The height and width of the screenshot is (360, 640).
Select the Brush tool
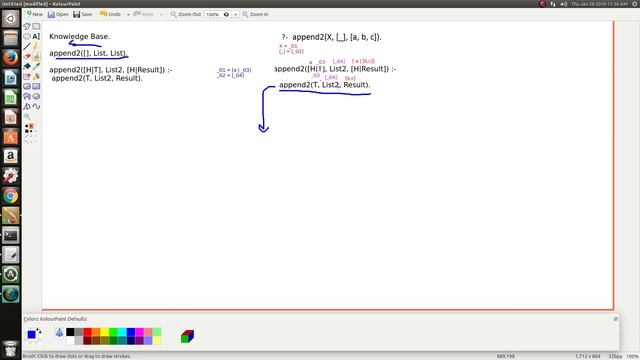(36, 56)
